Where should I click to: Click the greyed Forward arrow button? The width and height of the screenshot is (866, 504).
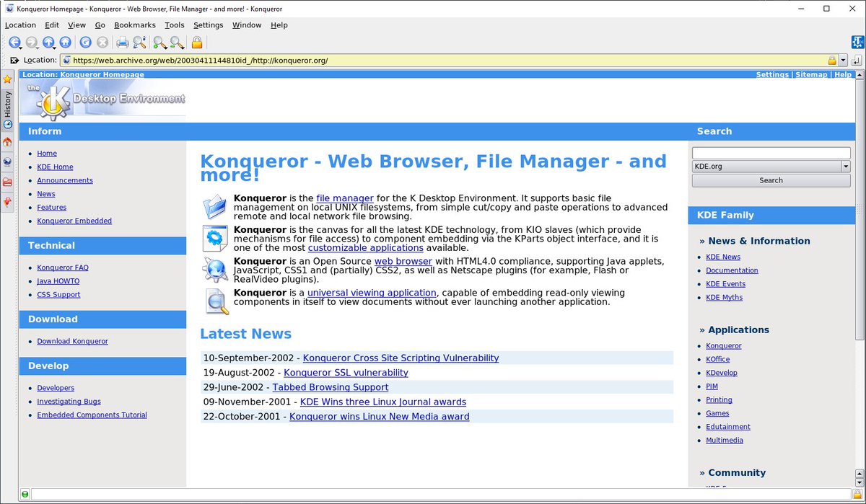click(x=32, y=43)
